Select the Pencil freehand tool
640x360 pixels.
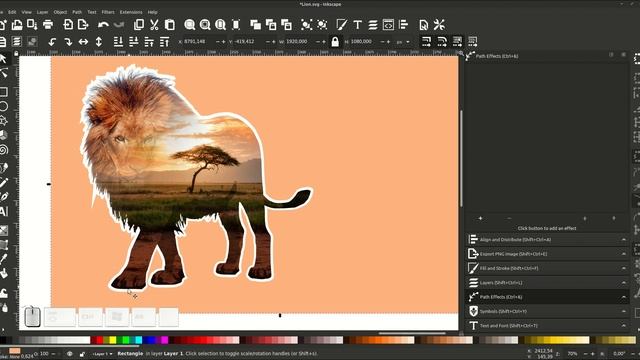coord(3,182)
